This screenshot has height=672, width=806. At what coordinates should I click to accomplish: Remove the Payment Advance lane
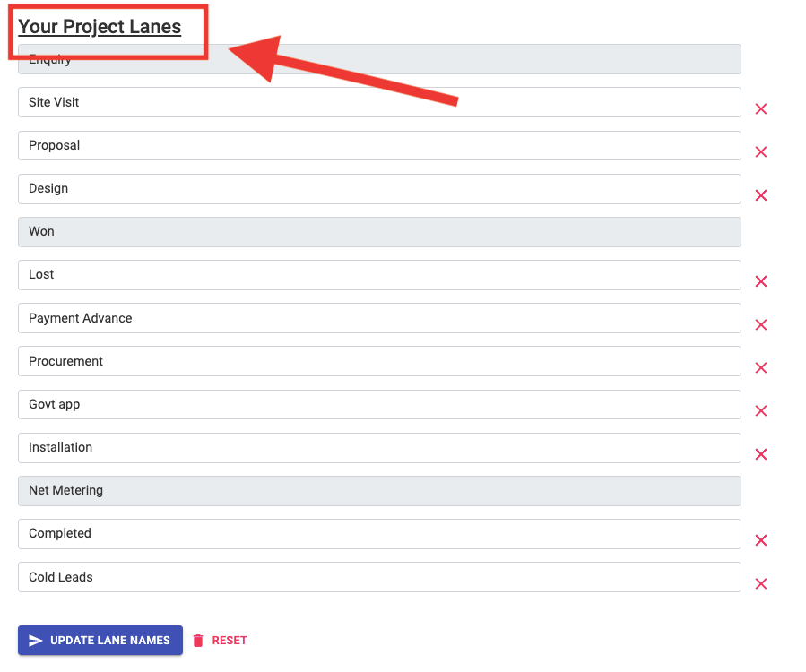point(761,325)
